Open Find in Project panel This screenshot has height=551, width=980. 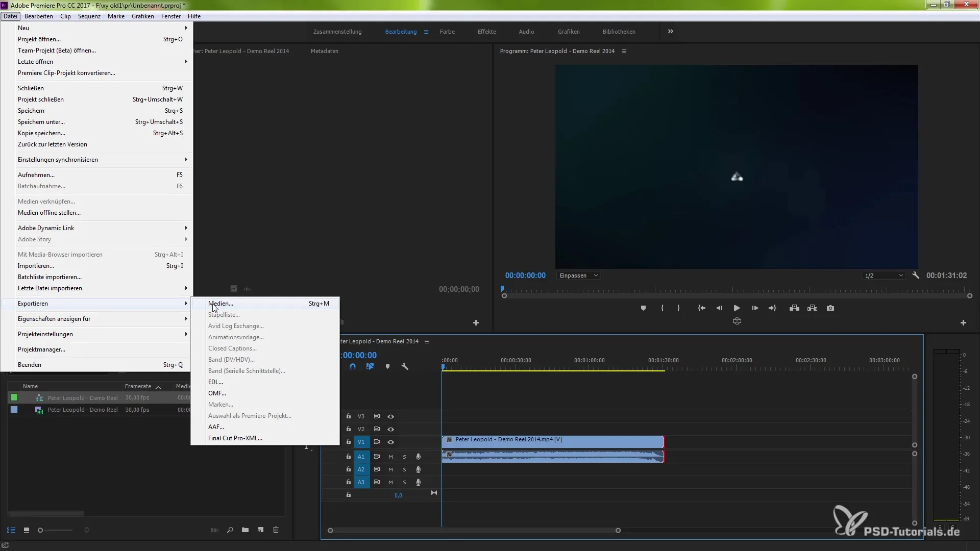pos(230,530)
